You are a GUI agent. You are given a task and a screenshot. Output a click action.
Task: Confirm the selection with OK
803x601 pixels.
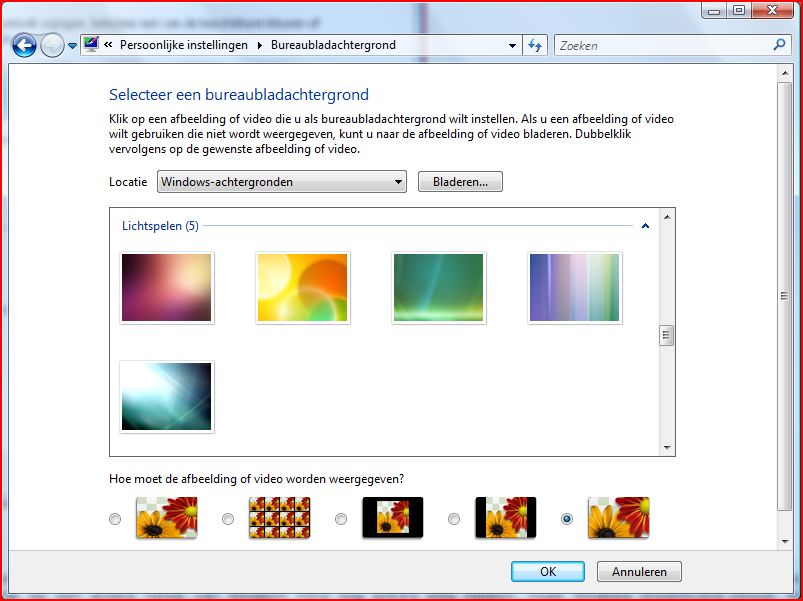tap(547, 571)
